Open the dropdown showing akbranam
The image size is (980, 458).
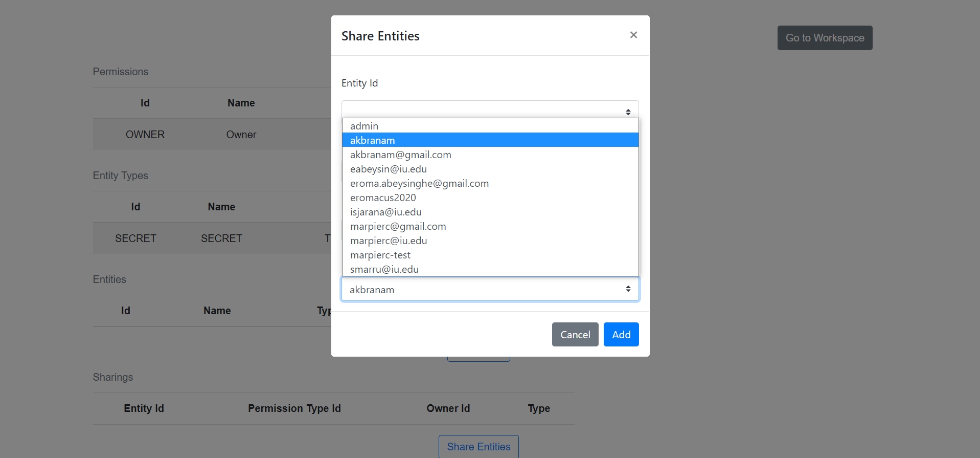coord(490,289)
